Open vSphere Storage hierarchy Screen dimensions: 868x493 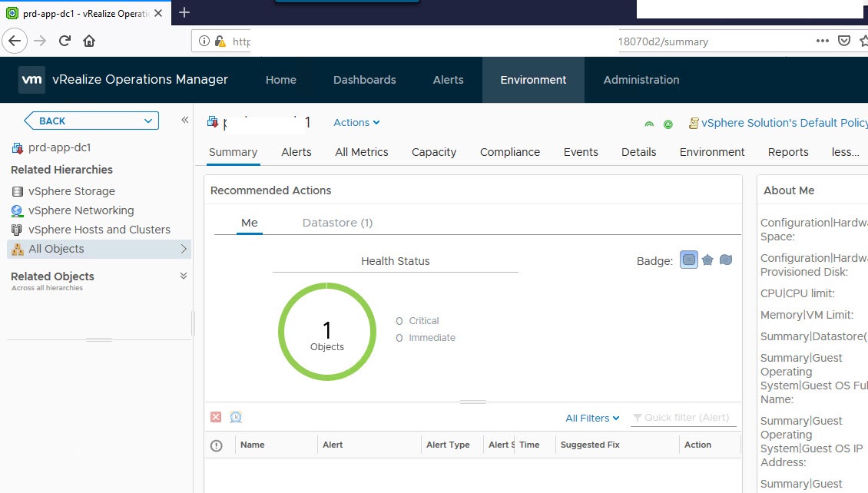pos(71,191)
